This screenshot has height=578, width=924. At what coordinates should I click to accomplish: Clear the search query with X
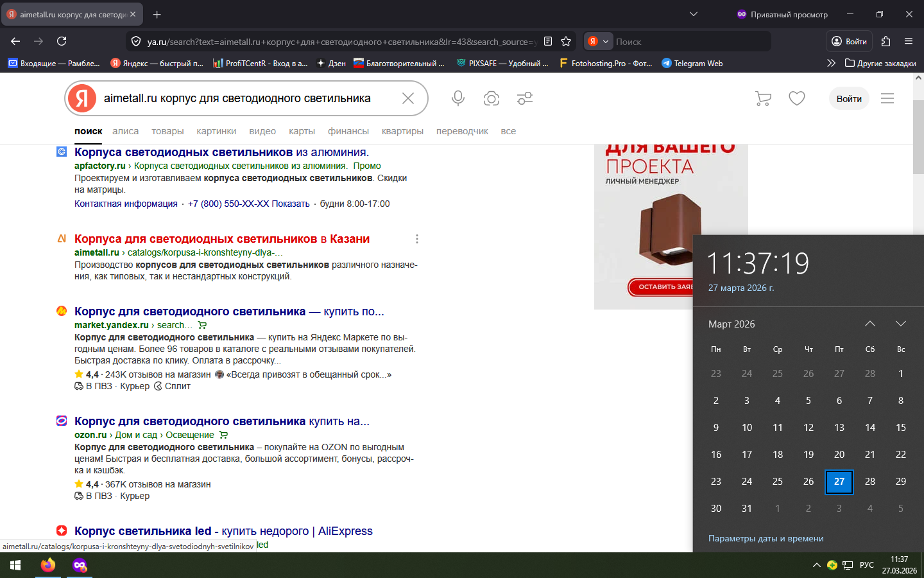408,98
